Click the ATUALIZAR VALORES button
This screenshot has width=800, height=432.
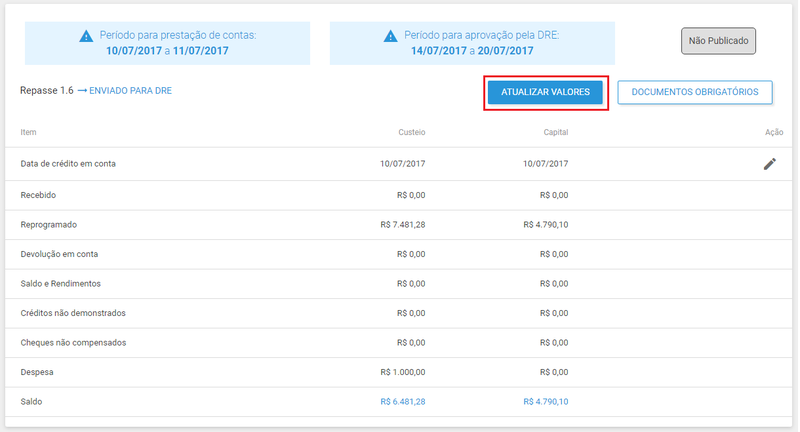[x=545, y=92]
